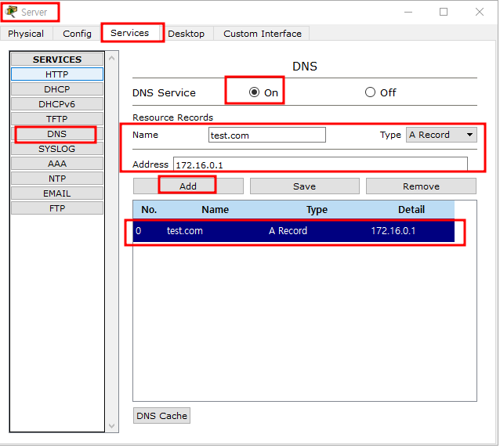The image size is (500, 448).
Task: Click the Packet Tracer server window icon
Action: 11,12
